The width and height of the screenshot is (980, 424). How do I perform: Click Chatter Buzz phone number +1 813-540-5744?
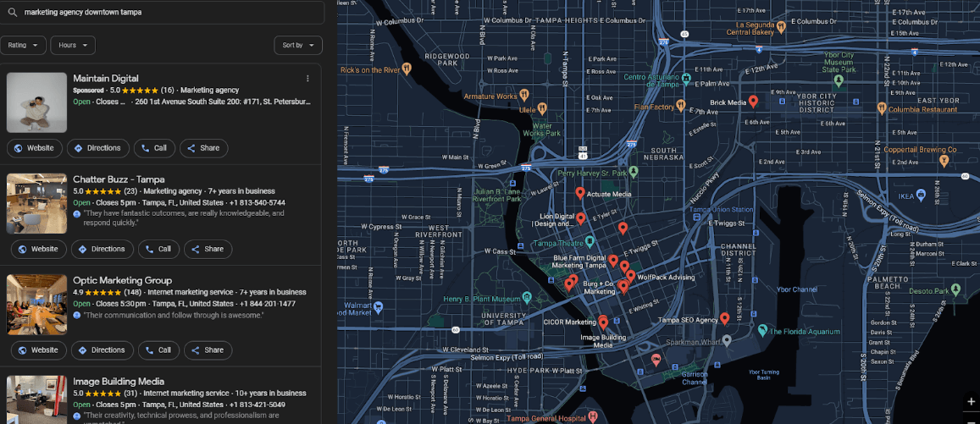pos(257,203)
